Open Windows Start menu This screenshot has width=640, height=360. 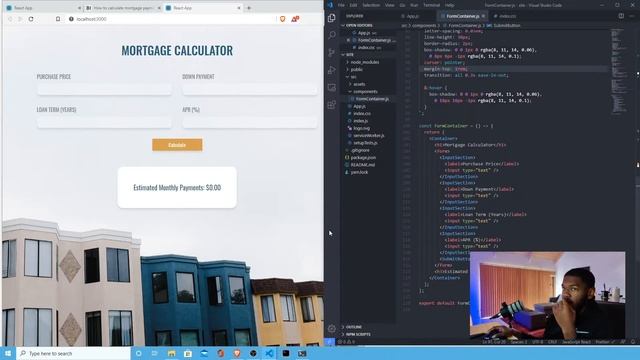click(8, 353)
